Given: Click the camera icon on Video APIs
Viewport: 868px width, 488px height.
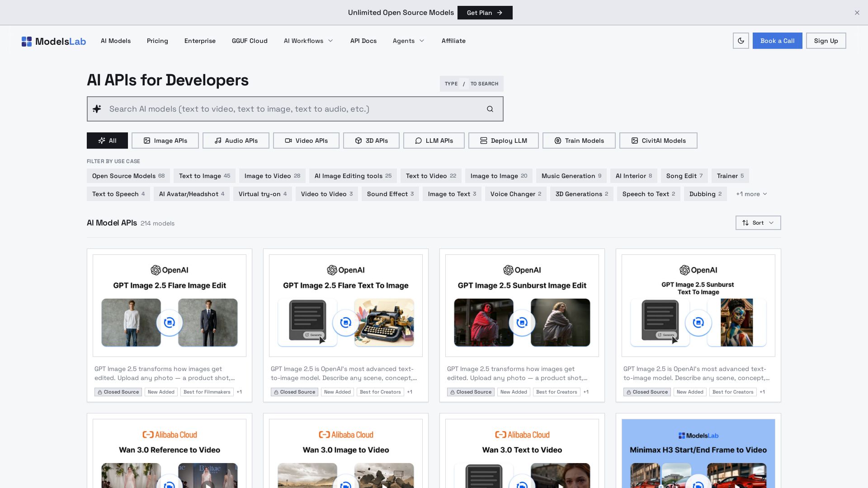Looking at the screenshot, I should [288, 141].
